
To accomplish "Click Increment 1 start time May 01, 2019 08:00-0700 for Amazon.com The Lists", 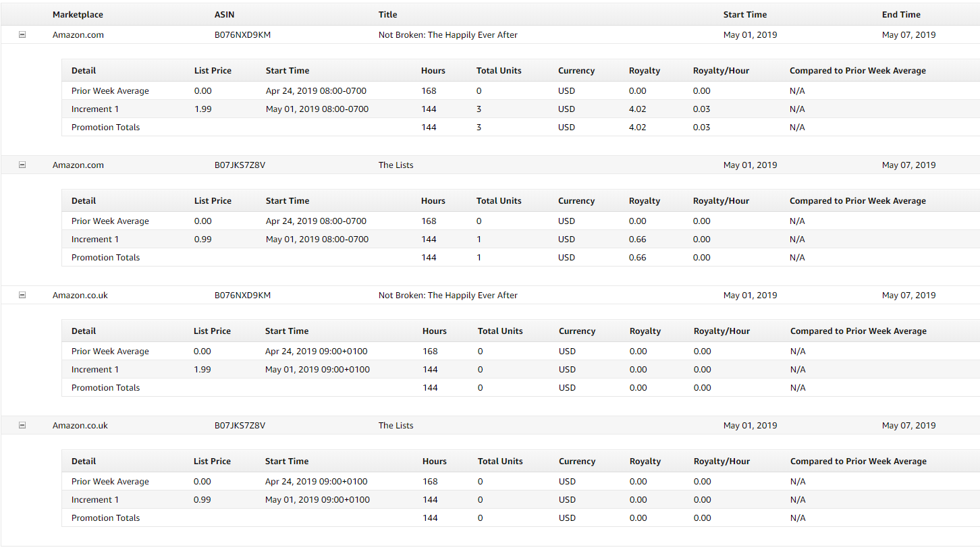I will [317, 239].
